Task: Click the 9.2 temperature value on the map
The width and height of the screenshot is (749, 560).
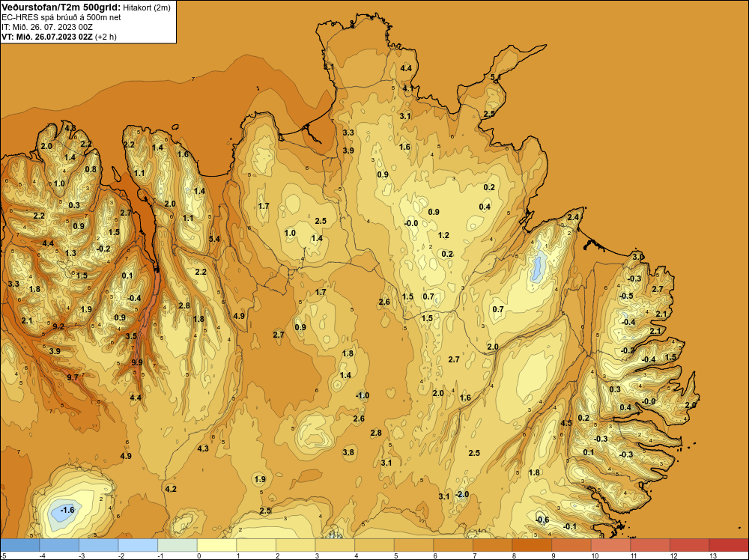Action: pyautogui.click(x=58, y=326)
